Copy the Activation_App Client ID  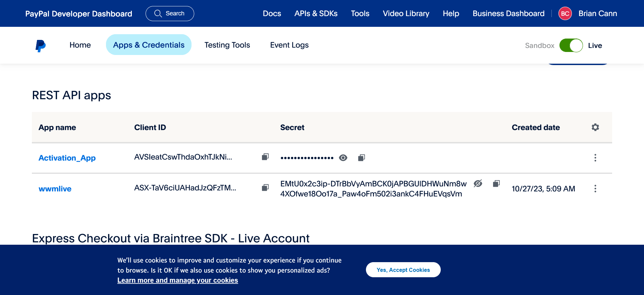coord(265,157)
